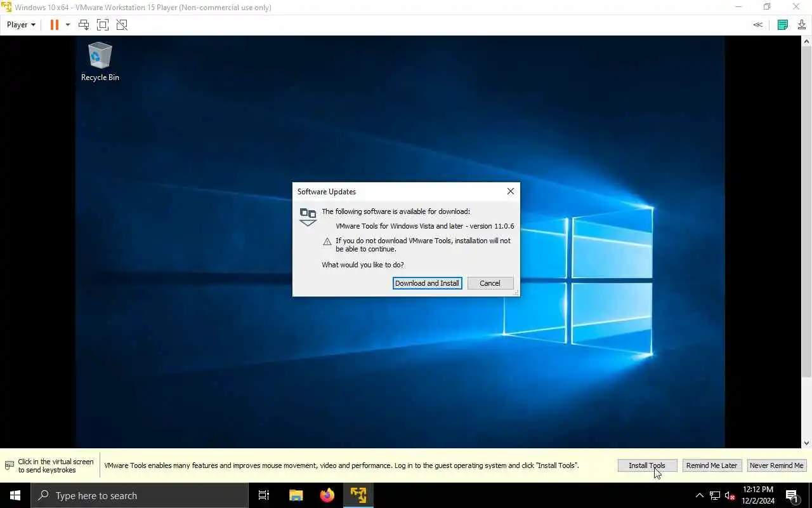
Task: Click the taskbar search box
Action: click(x=140, y=495)
